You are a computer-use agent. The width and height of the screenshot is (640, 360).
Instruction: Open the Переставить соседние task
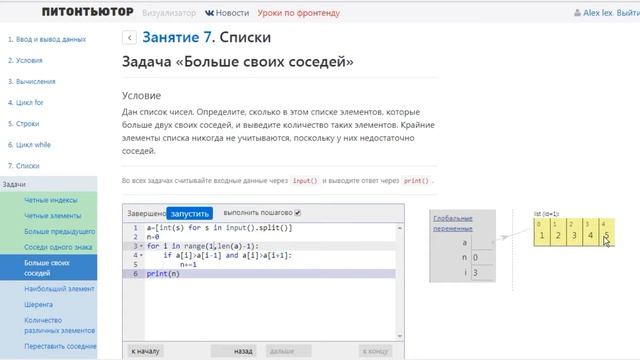click(60, 346)
